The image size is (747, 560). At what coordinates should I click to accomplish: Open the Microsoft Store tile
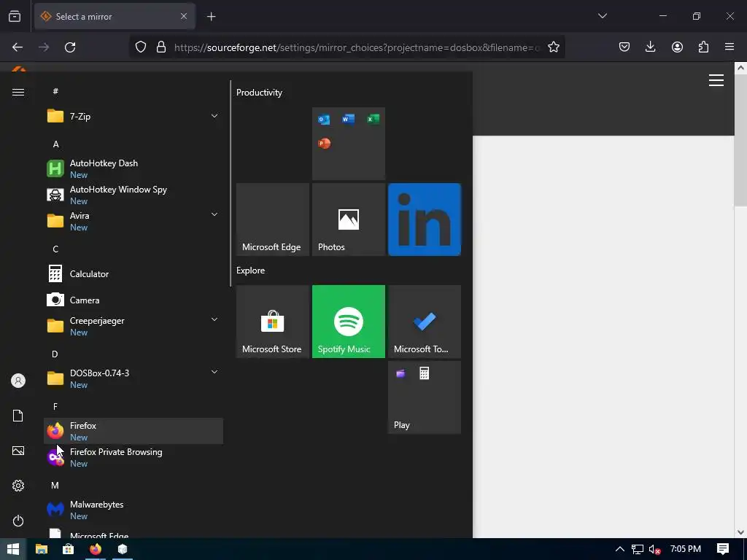click(273, 322)
